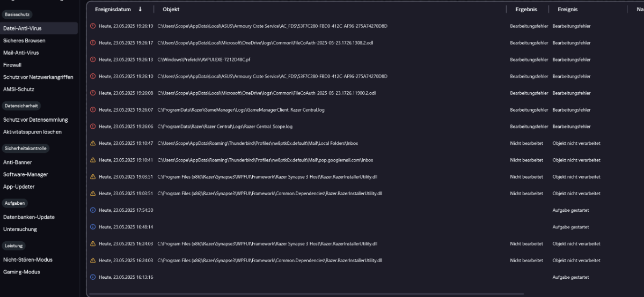Select Schutz vor Netzwerkangriffen

pos(38,77)
